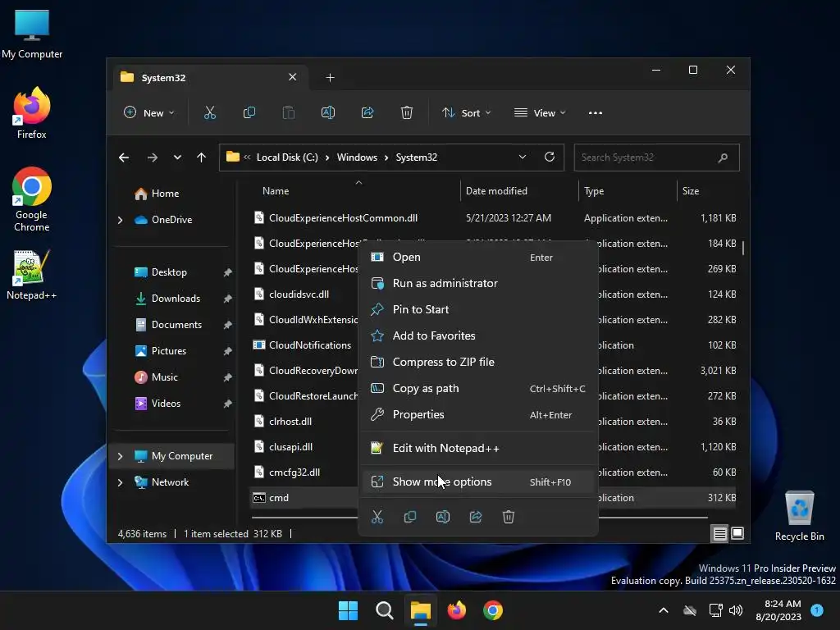840x630 pixels.
Task: Click the Rename icon in Explorer toolbar
Action: [328, 113]
